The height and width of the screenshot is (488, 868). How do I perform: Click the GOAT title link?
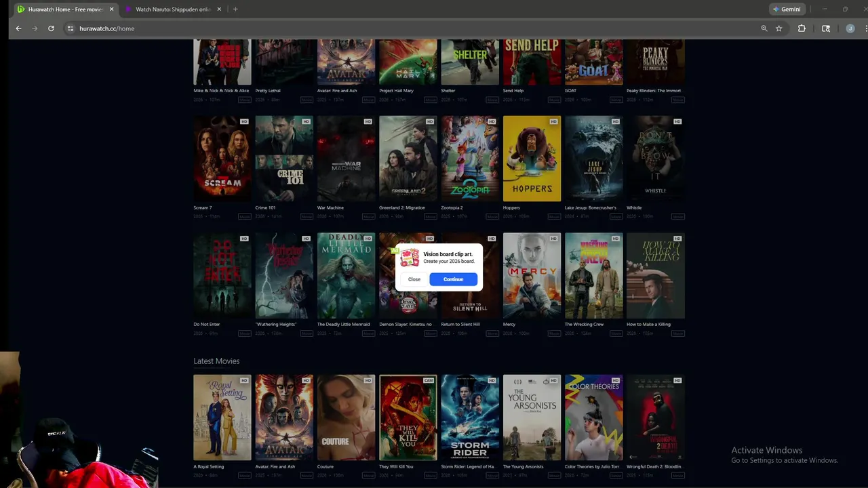(570, 91)
